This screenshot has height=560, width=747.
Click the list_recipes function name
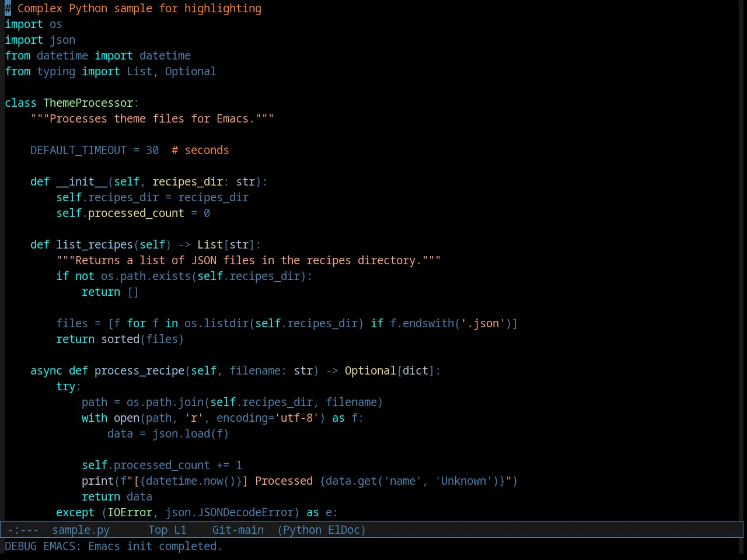95,244
